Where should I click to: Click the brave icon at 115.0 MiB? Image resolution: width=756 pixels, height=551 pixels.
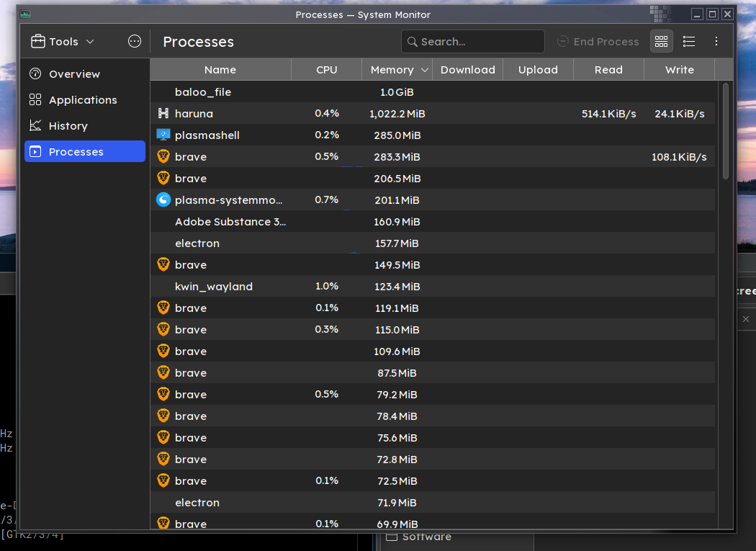click(163, 329)
